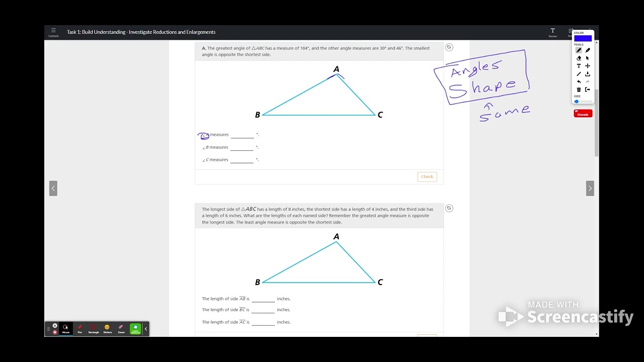Image resolution: width=644 pixels, height=362 pixels.
Task: Select the highlighter marker tool
Action: (588, 50)
